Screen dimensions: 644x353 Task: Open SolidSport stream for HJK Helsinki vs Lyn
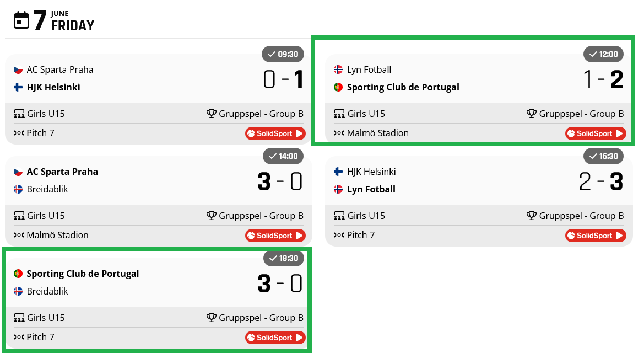[x=595, y=236]
